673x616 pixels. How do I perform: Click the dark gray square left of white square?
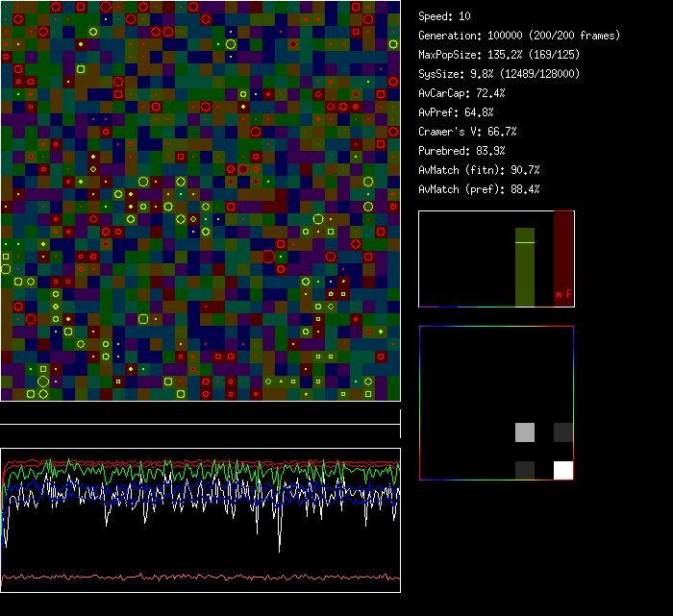(x=525, y=470)
